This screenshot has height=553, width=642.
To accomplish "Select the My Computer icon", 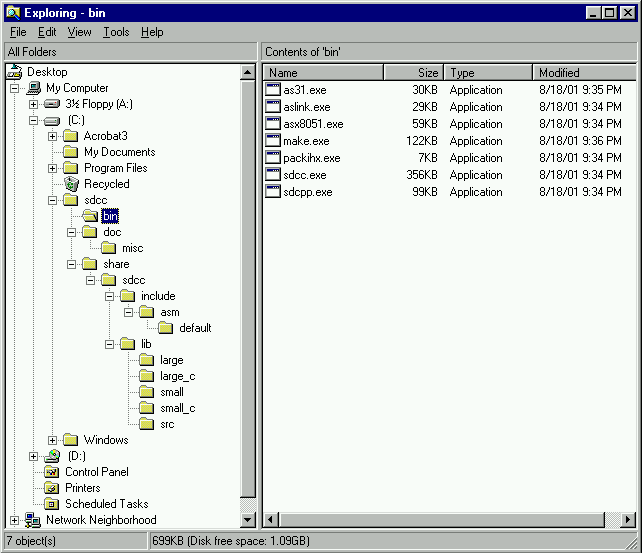I will (x=34, y=88).
